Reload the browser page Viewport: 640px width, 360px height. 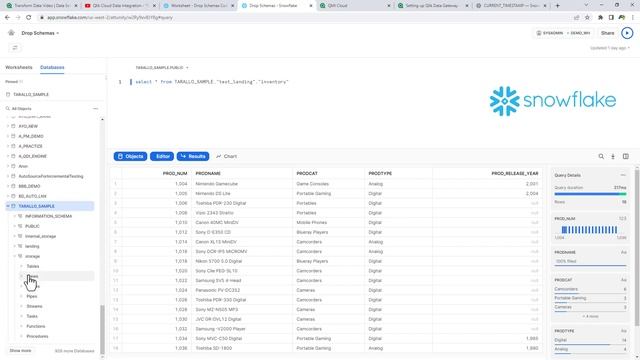(29, 18)
